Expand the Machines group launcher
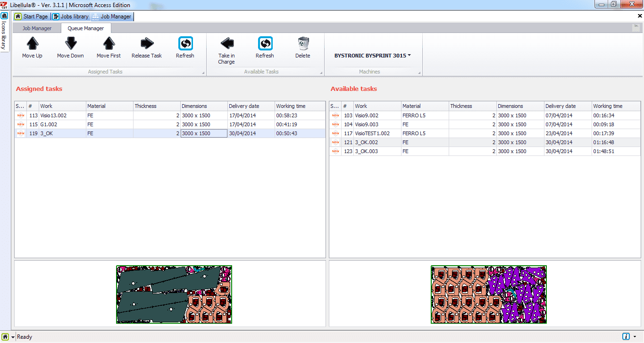The width and height of the screenshot is (644, 343). pyautogui.click(x=419, y=73)
